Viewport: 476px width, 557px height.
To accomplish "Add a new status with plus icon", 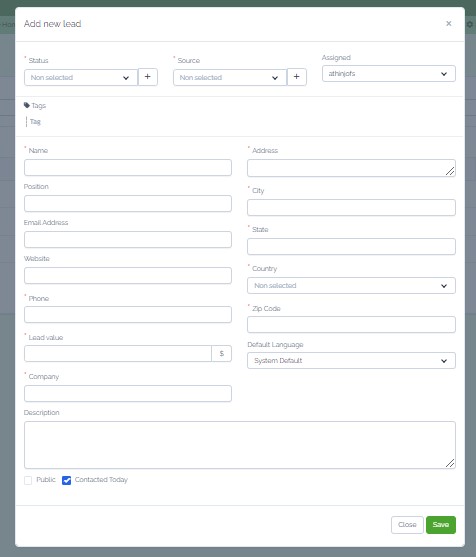I will point(147,77).
